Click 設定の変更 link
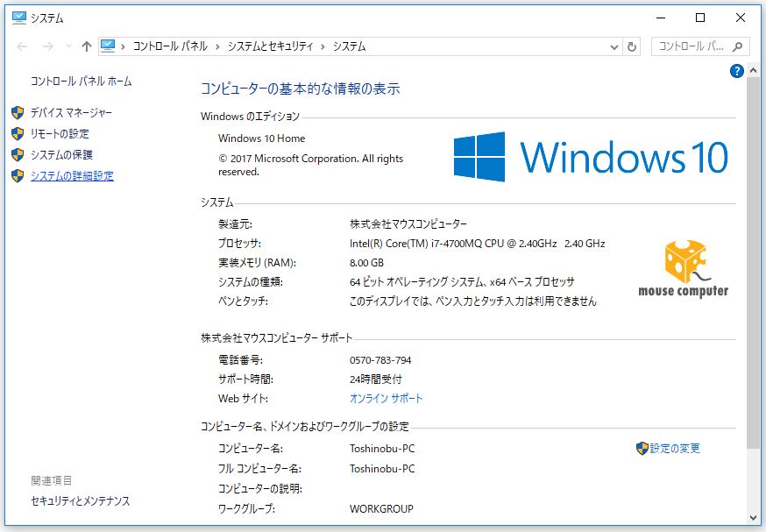766x532 pixels. point(675,449)
